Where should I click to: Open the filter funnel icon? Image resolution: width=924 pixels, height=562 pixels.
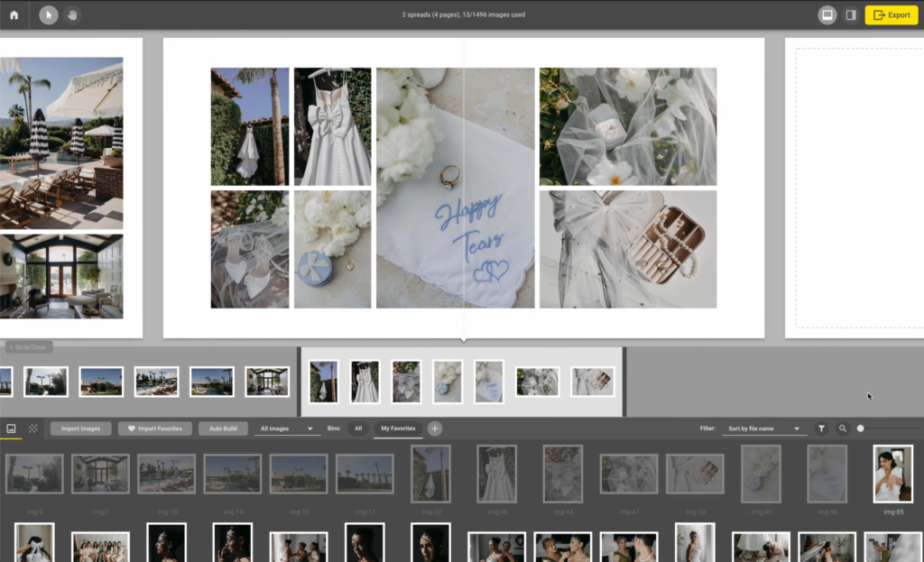821,428
